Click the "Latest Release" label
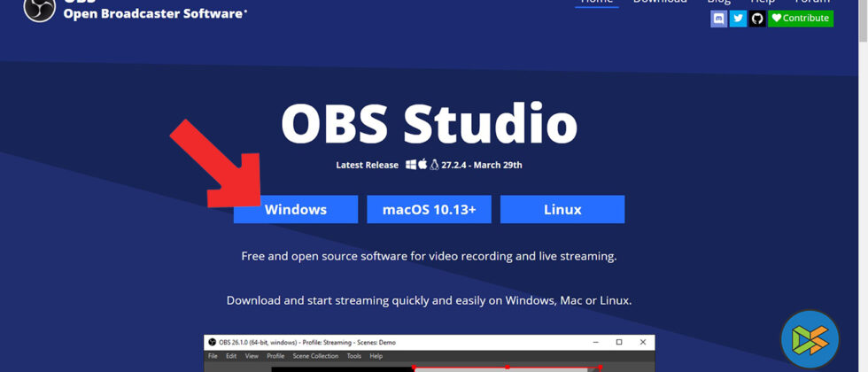 tap(367, 165)
